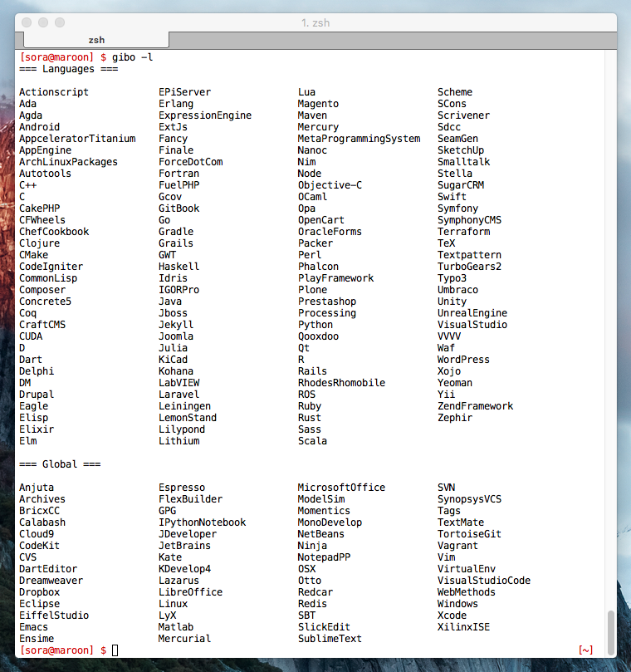This screenshot has height=672, width=631.
Task: Click the "ForceDotCom" entry
Action: click(x=191, y=162)
